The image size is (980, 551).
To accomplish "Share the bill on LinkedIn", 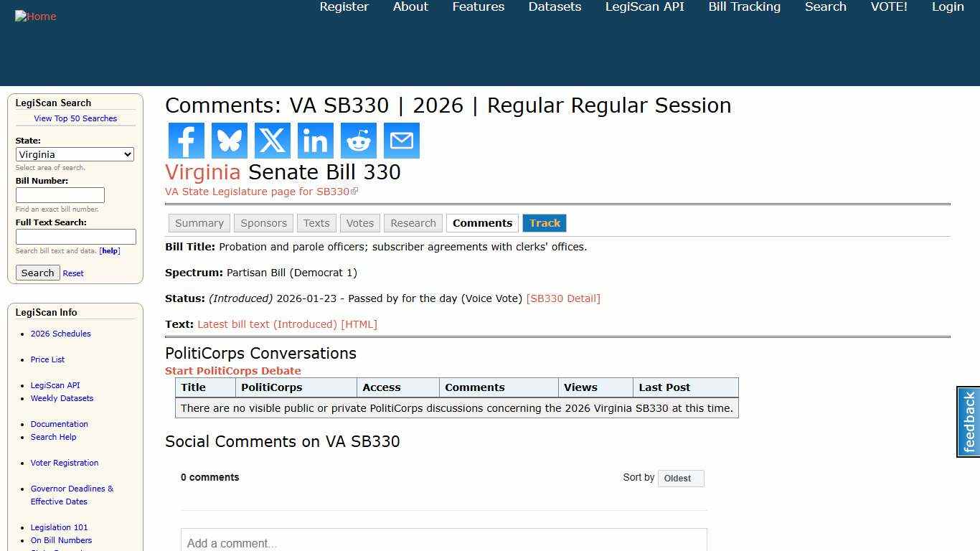I will coord(315,141).
